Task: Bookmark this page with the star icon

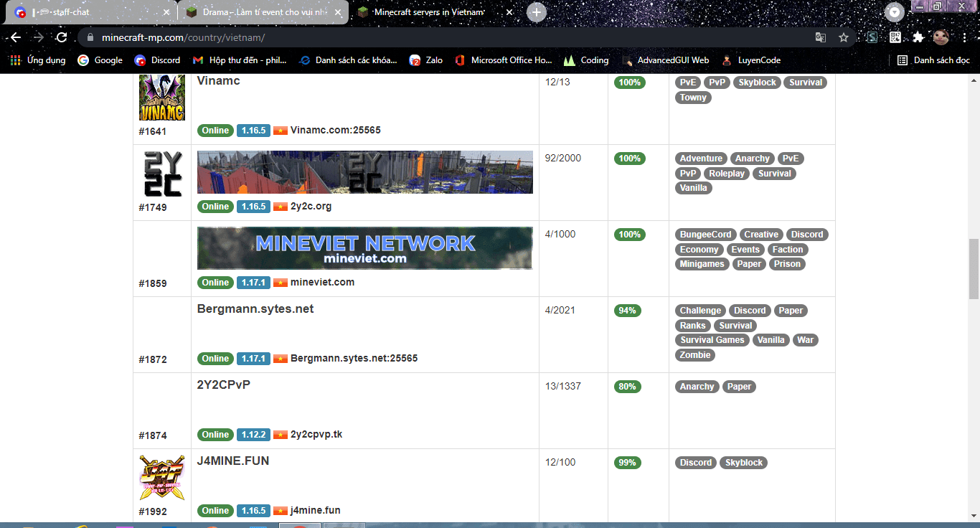Action: (844, 37)
